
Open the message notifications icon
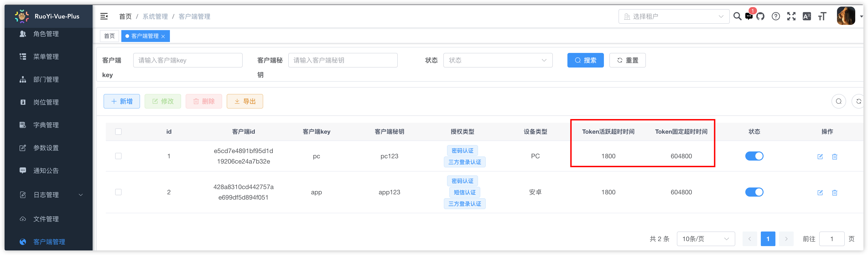(749, 16)
